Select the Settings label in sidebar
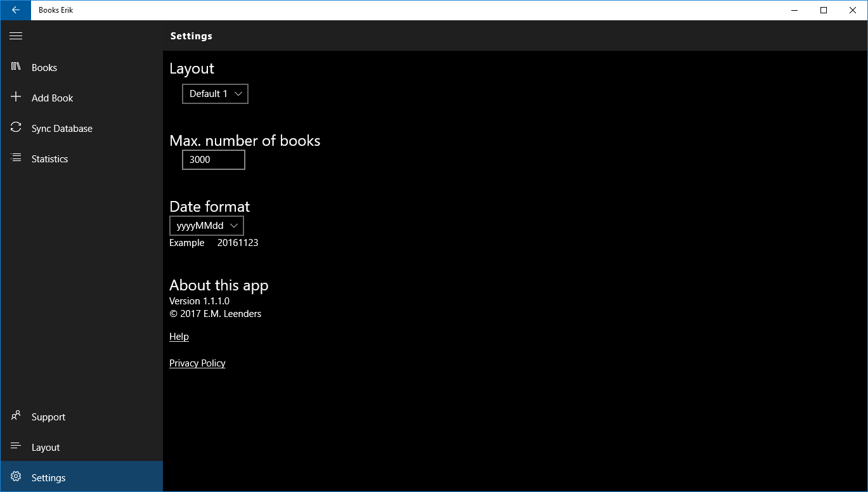 click(48, 477)
